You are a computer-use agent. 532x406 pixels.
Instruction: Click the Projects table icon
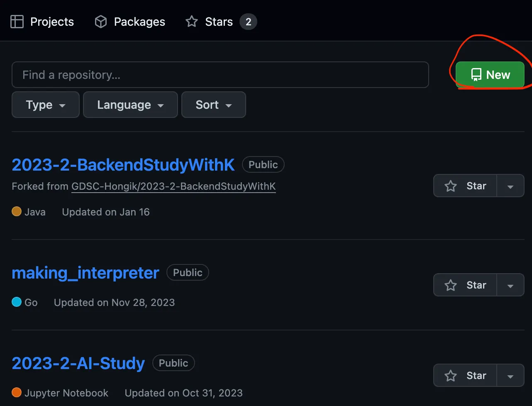coord(17,22)
